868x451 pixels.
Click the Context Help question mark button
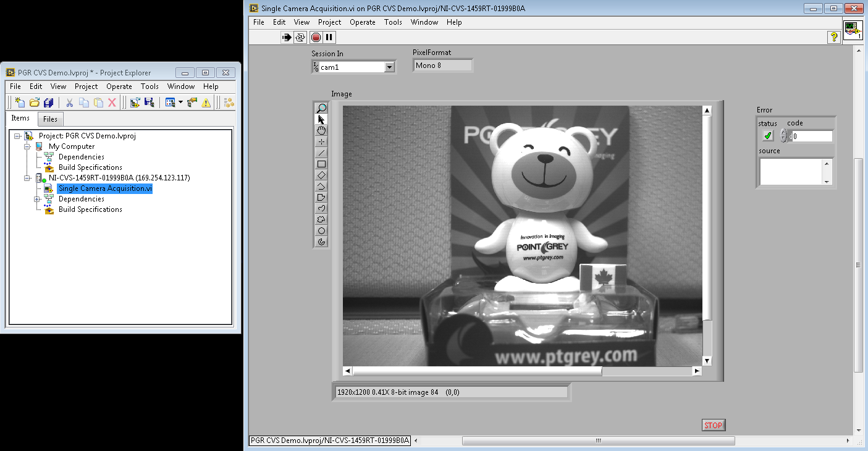pos(833,38)
